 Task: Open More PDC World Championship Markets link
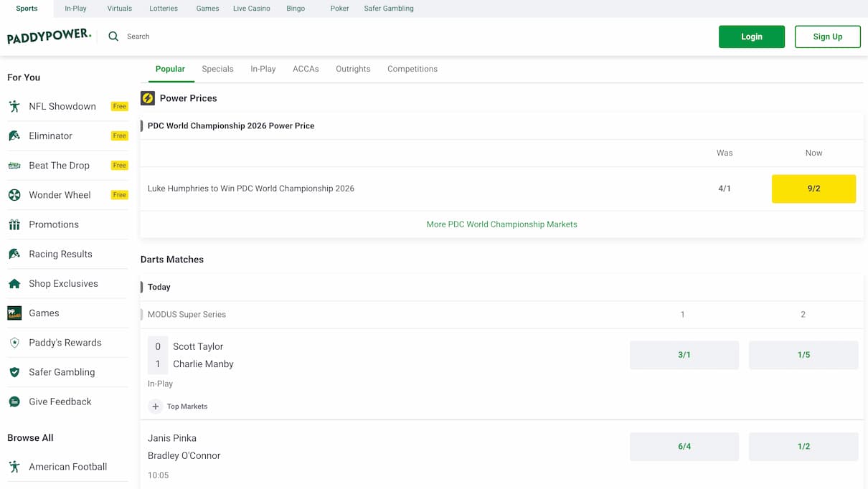pos(501,224)
